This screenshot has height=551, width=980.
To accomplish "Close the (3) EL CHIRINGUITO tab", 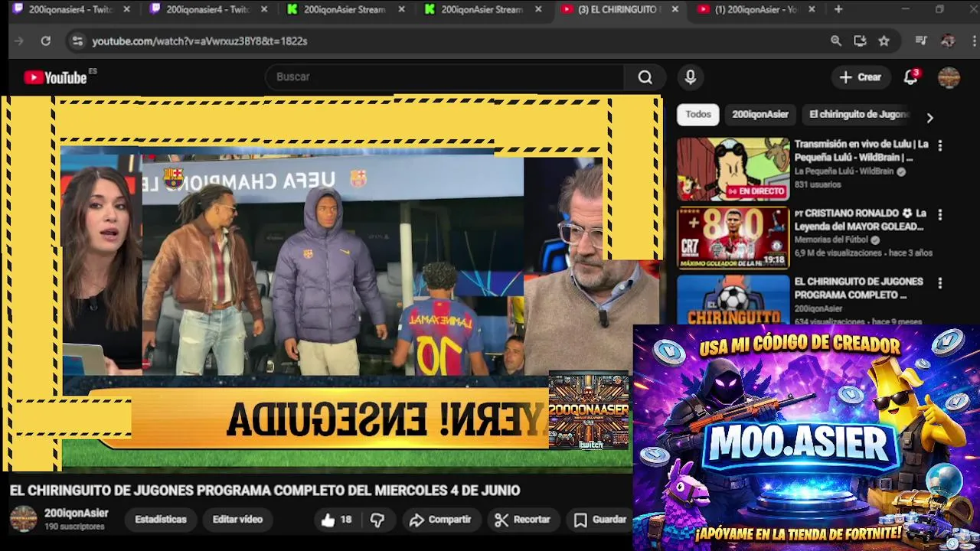I will coord(675,9).
